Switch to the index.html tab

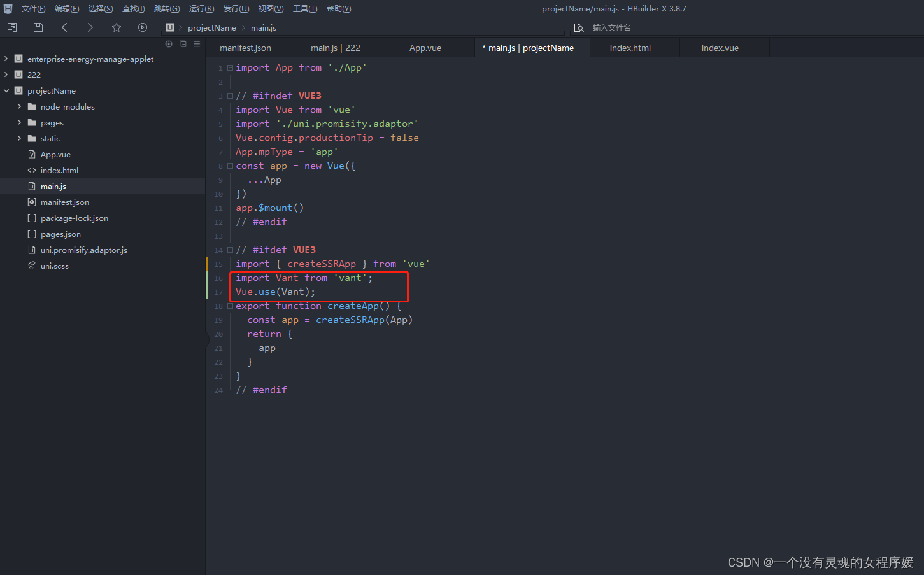[635, 48]
